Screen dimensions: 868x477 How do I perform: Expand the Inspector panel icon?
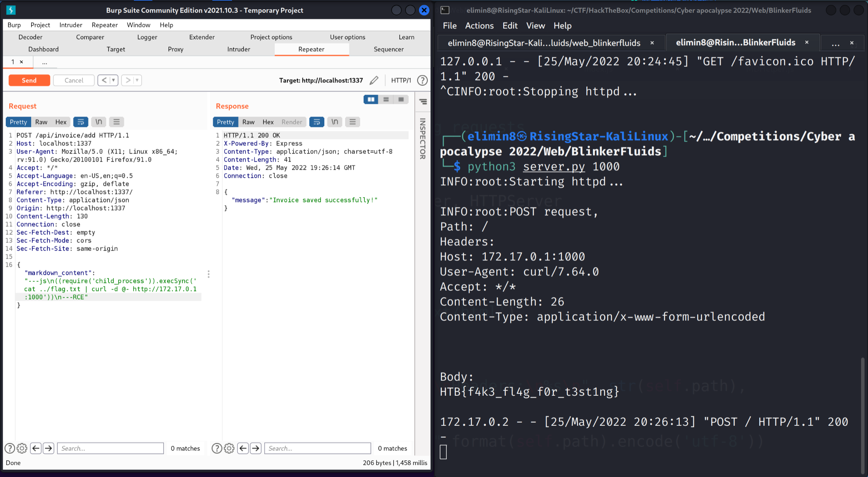point(423,102)
